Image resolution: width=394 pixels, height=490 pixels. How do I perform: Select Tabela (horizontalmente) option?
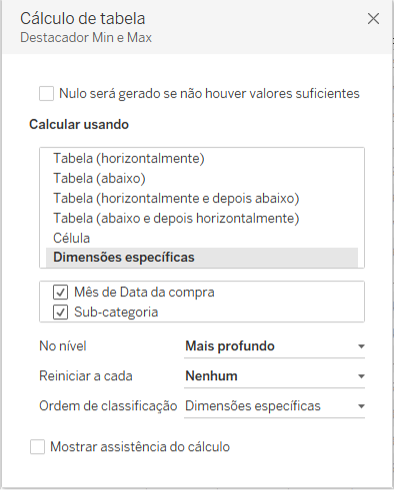coord(202,158)
